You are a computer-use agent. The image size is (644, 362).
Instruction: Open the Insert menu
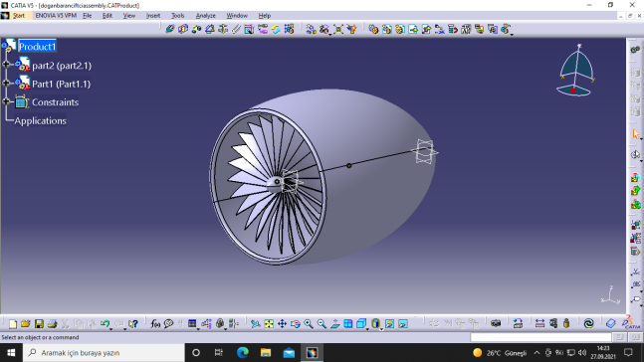[153, 16]
